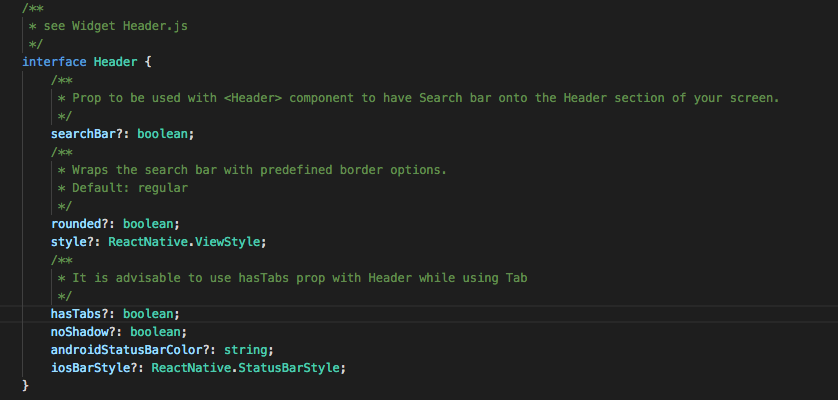Click 'boolean' type after hasTabs
The width and height of the screenshot is (838, 400).
point(148,313)
